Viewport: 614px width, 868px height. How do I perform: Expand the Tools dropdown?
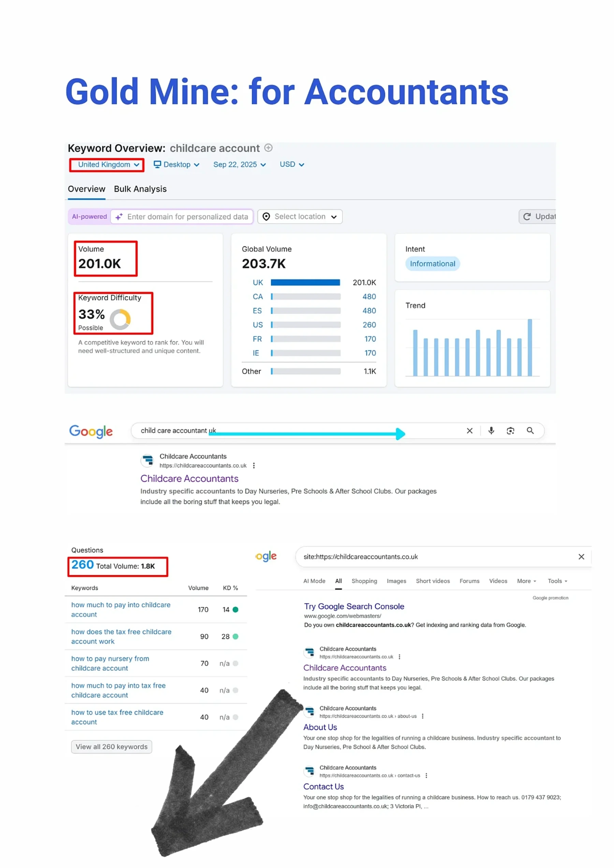(x=557, y=581)
